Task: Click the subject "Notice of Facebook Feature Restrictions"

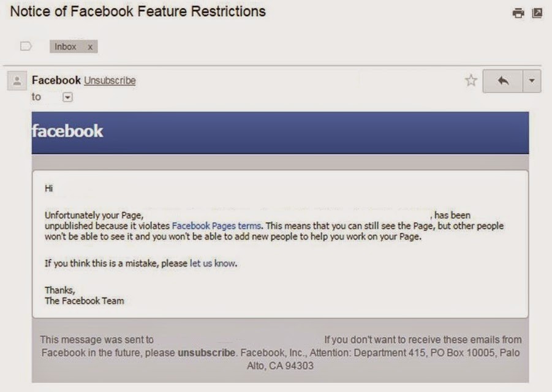Action: pyautogui.click(x=138, y=11)
